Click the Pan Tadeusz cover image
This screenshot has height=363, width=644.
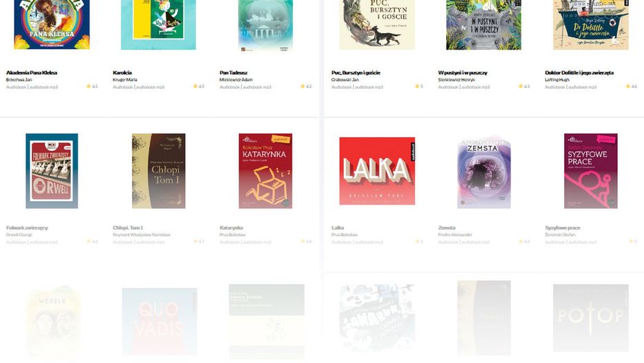coord(266,25)
